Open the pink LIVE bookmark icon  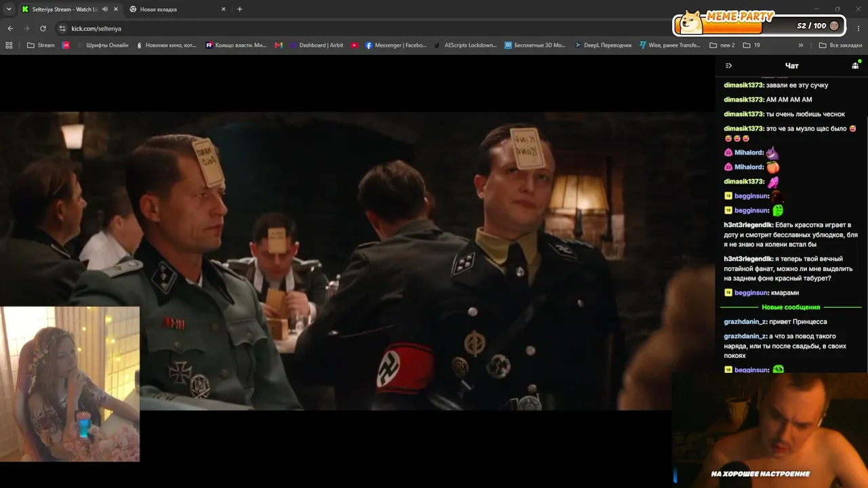66,45
